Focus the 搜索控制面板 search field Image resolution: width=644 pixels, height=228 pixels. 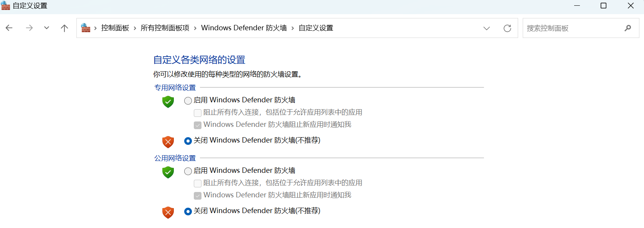(x=581, y=28)
